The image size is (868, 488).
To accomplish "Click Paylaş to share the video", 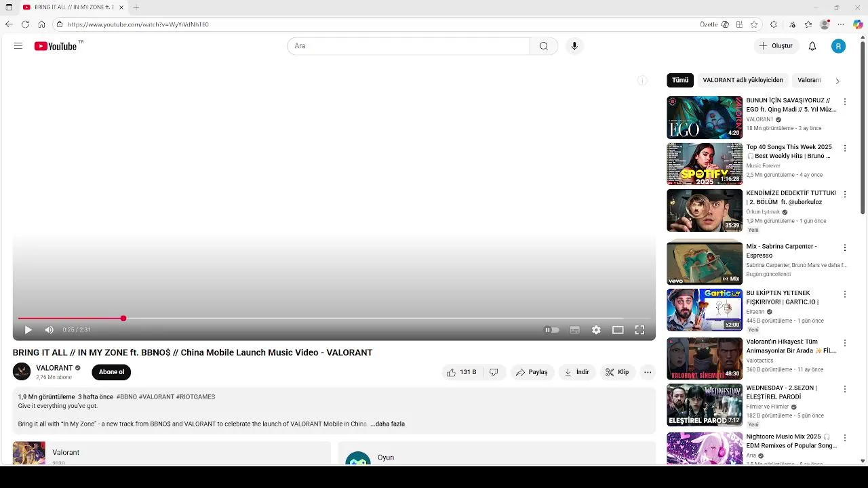I will click(532, 372).
